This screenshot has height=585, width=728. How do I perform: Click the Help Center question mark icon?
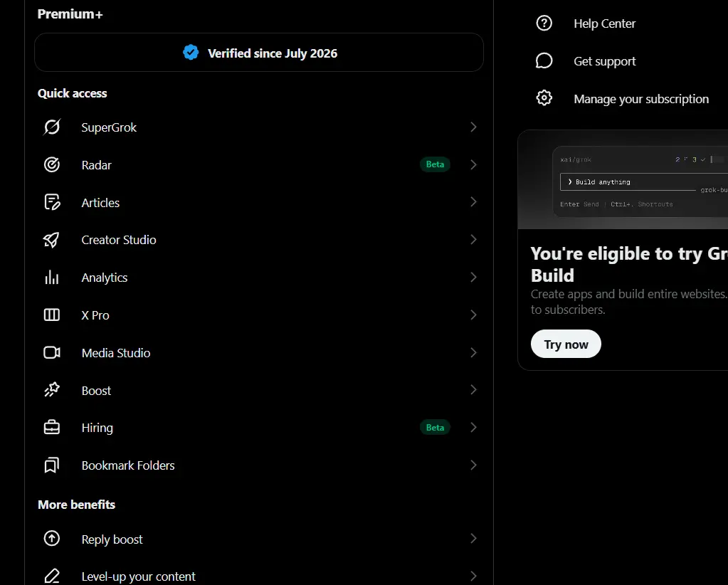click(x=544, y=23)
